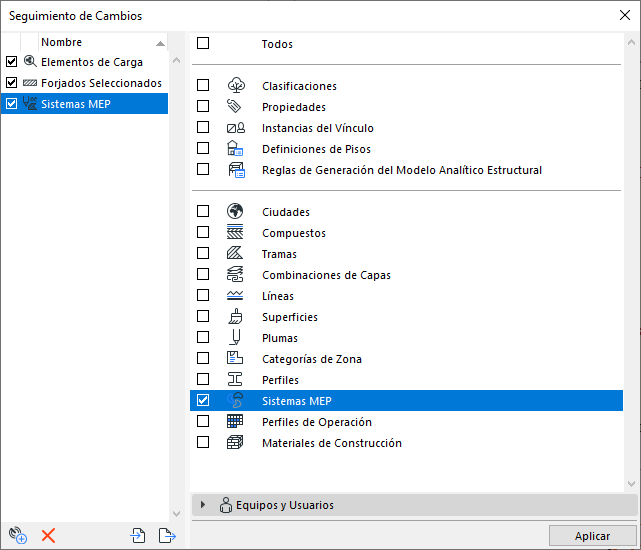Click the attribute list scroll up arrow

coord(631,42)
